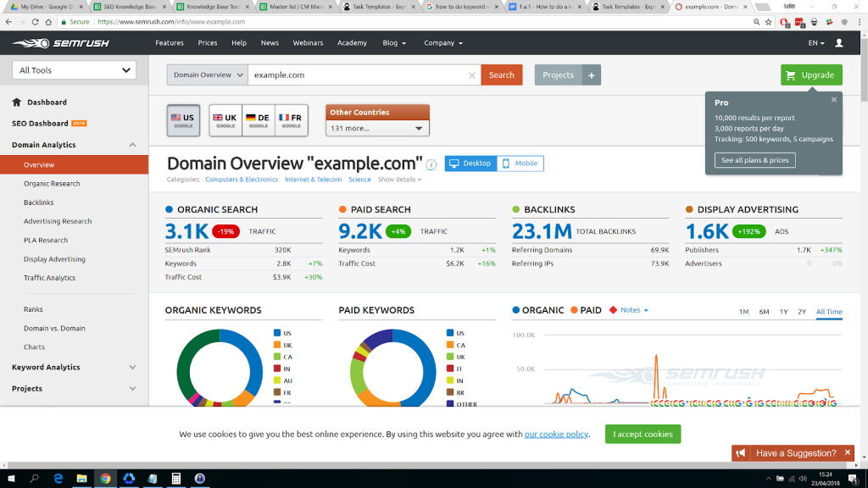The image size is (868, 488).
Task: Open the EN language dropdown
Action: click(816, 43)
